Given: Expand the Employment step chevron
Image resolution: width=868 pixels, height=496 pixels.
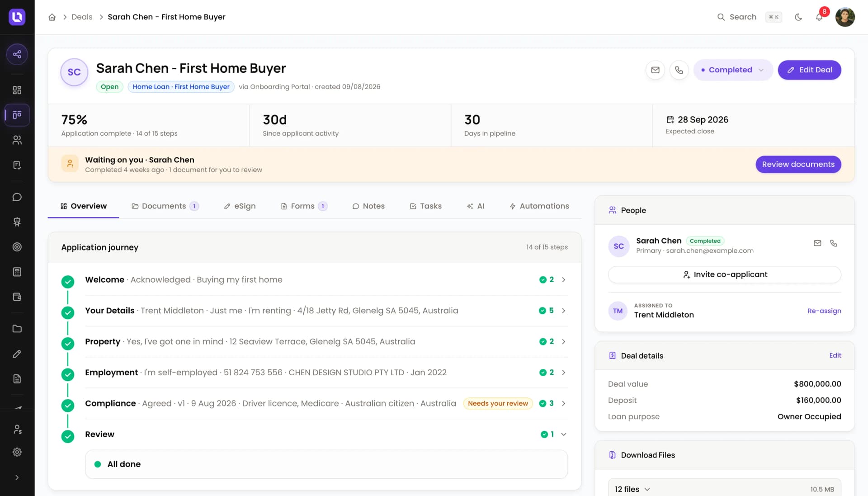Looking at the screenshot, I should [x=563, y=373].
